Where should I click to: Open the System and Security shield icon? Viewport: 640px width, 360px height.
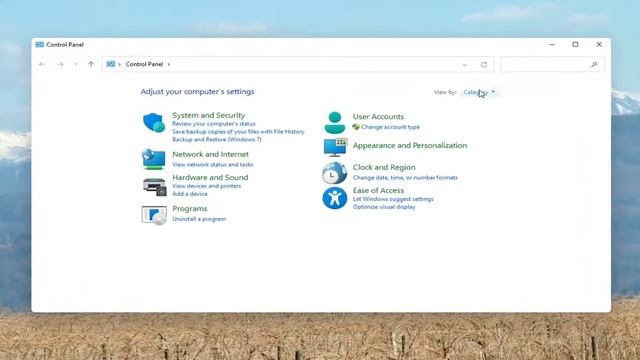(154, 122)
